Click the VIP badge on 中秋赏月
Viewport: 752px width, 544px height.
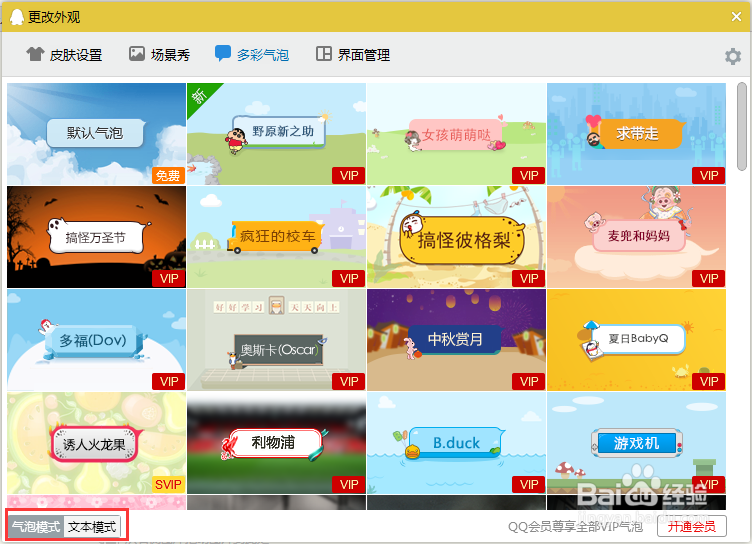529,382
